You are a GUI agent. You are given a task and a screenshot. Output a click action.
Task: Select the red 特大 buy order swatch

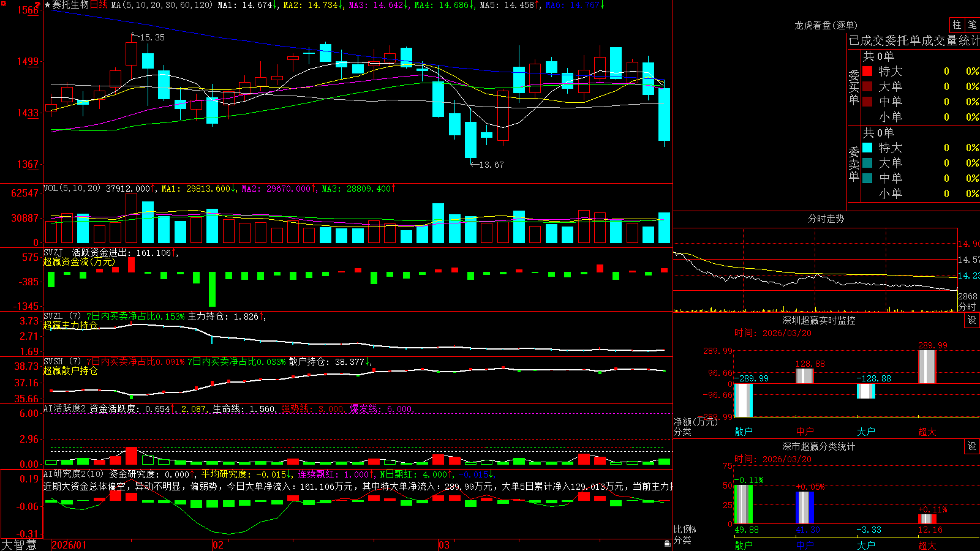pyautogui.click(x=868, y=71)
